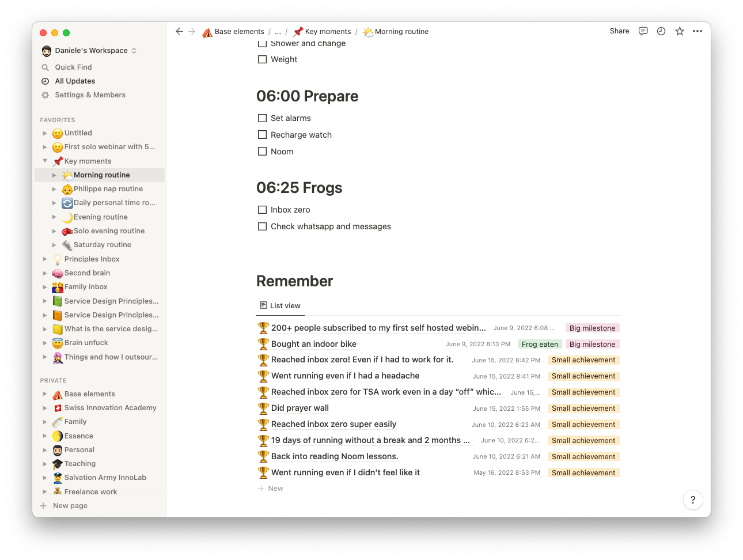Click the boxing glove icon of Solo evening routine
The height and width of the screenshot is (560, 743).
[x=67, y=231]
